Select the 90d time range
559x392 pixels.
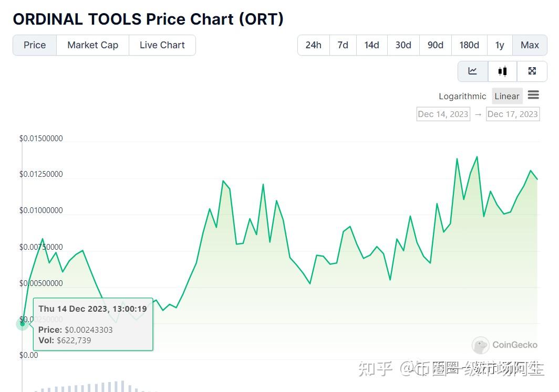436,45
